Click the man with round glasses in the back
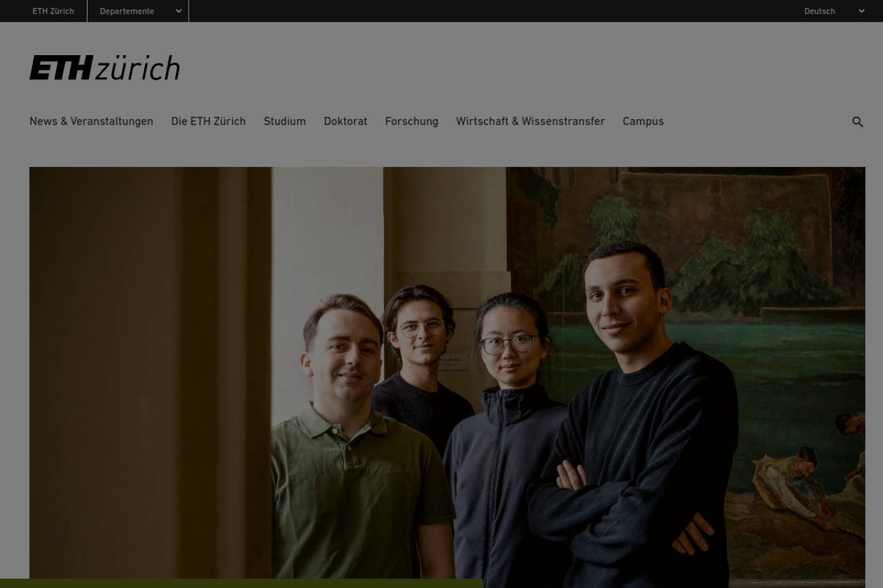The width and height of the screenshot is (883, 588). point(419,365)
